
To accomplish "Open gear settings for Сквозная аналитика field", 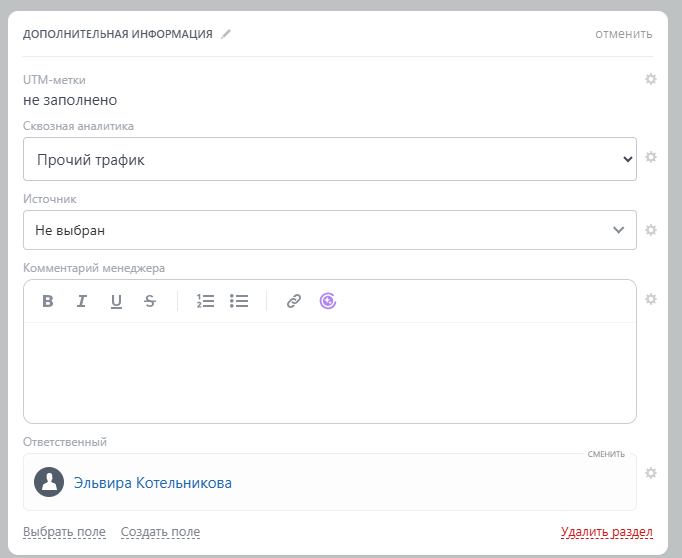I will pyautogui.click(x=651, y=157).
